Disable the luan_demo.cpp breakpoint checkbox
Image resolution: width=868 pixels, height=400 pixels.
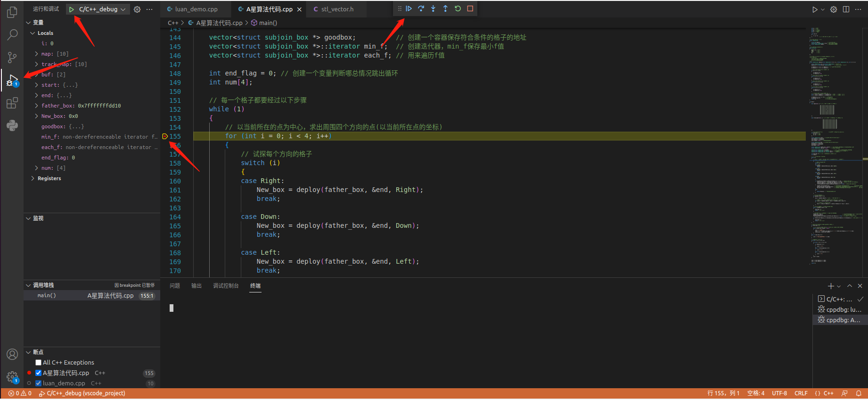click(39, 383)
